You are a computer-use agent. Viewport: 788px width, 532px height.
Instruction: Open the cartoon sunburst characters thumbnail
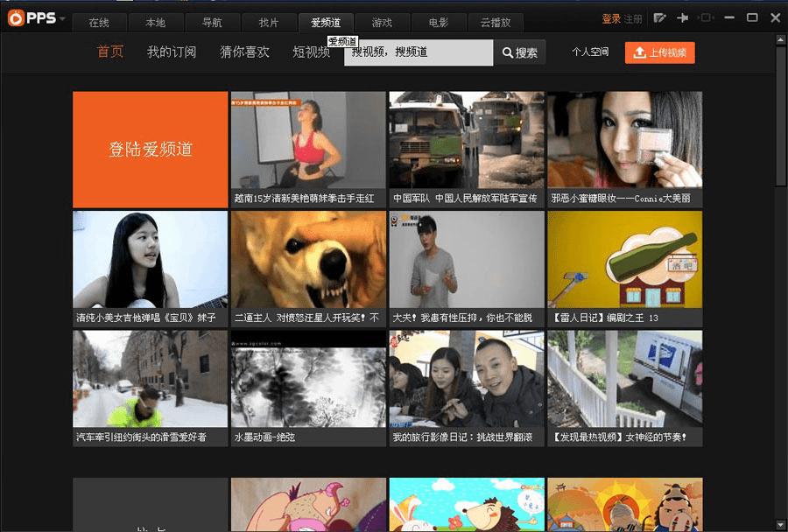pyautogui.click(x=624, y=504)
